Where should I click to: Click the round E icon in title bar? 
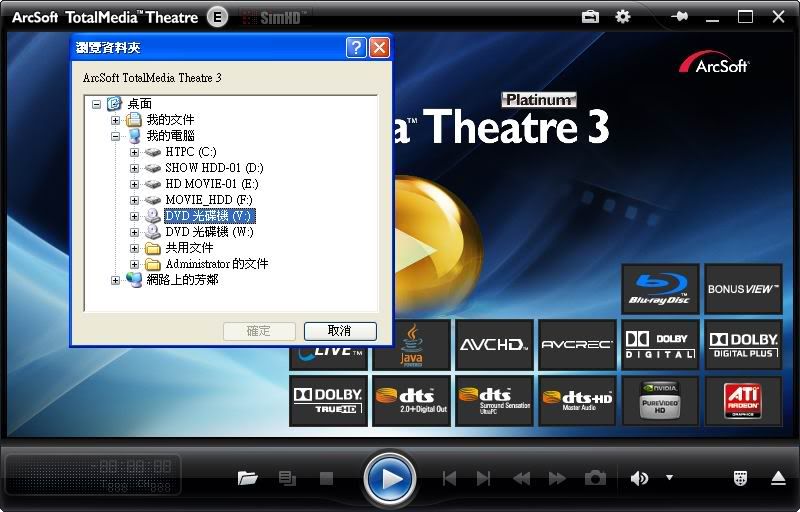click(x=218, y=17)
